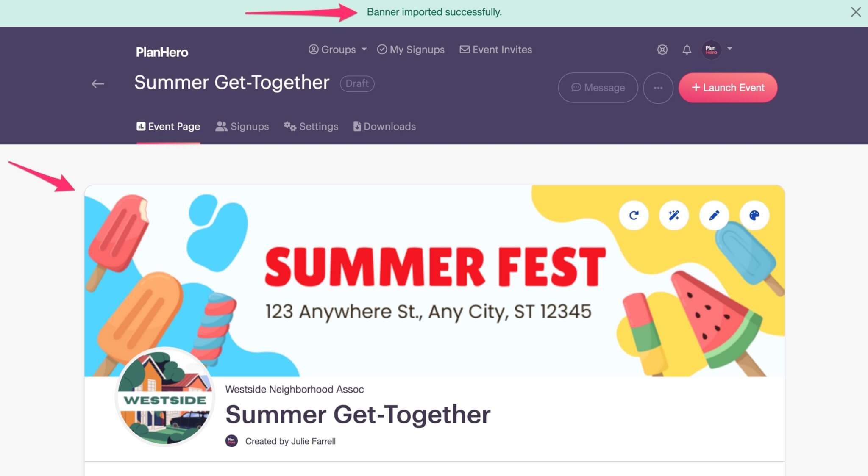
Task: Expand the Draft status badge
Action: coord(357,83)
